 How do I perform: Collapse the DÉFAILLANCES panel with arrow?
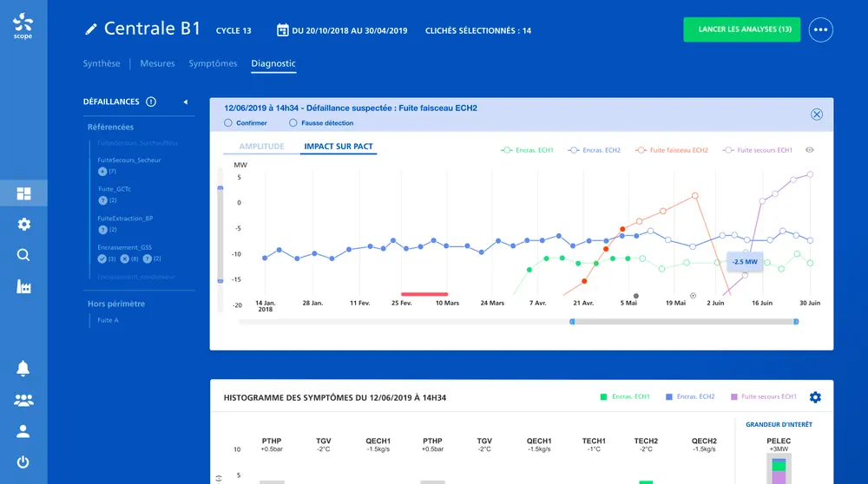point(186,101)
